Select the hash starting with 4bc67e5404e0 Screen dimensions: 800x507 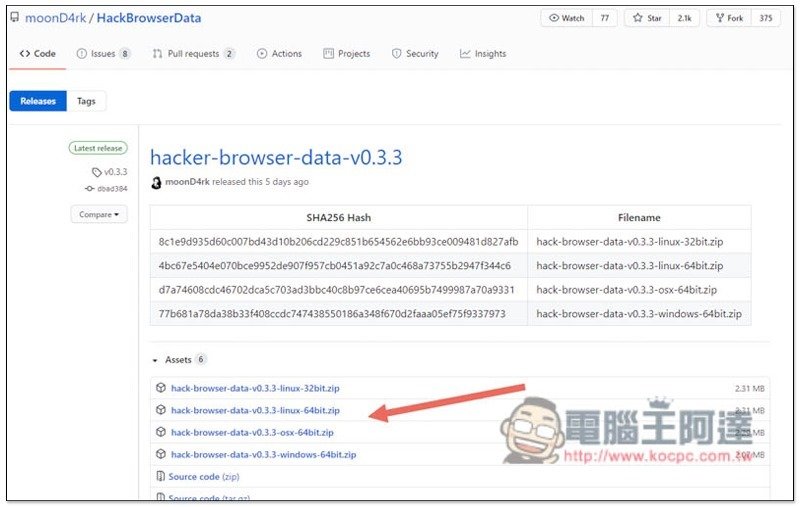tap(334, 266)
